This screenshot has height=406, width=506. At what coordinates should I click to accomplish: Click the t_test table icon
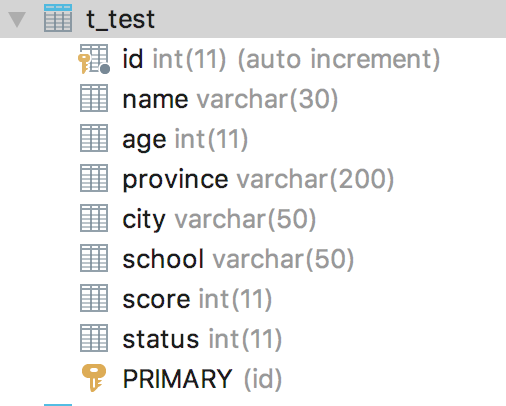pyautogui.click(x=58, y=18)
